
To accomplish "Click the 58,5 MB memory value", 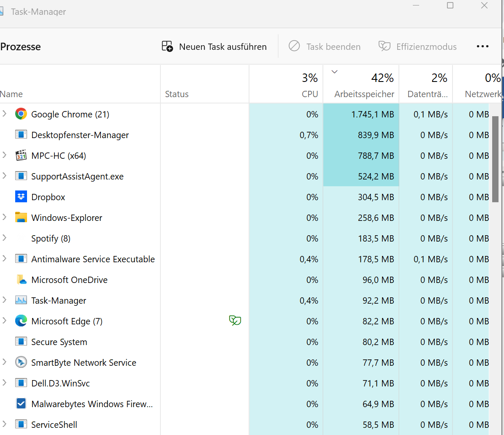I will (x=378, y=425).
